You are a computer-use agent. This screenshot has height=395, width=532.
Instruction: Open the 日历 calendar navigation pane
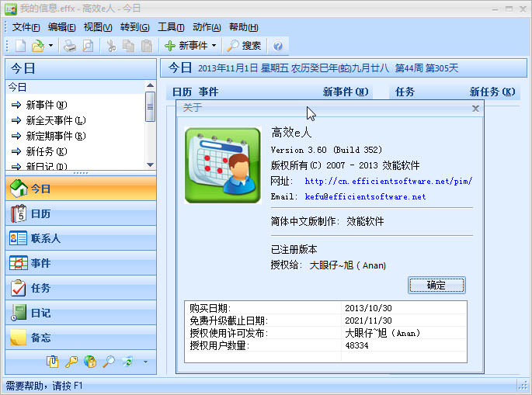click(x=81, y=213)
